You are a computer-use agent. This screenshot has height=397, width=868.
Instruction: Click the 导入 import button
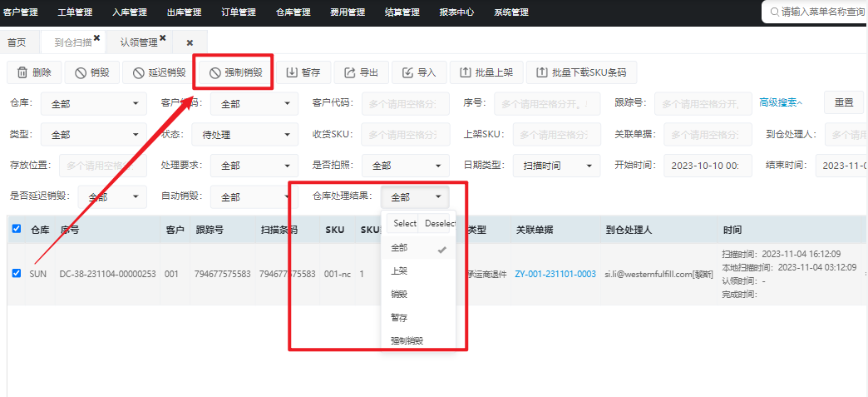point(419,72)
